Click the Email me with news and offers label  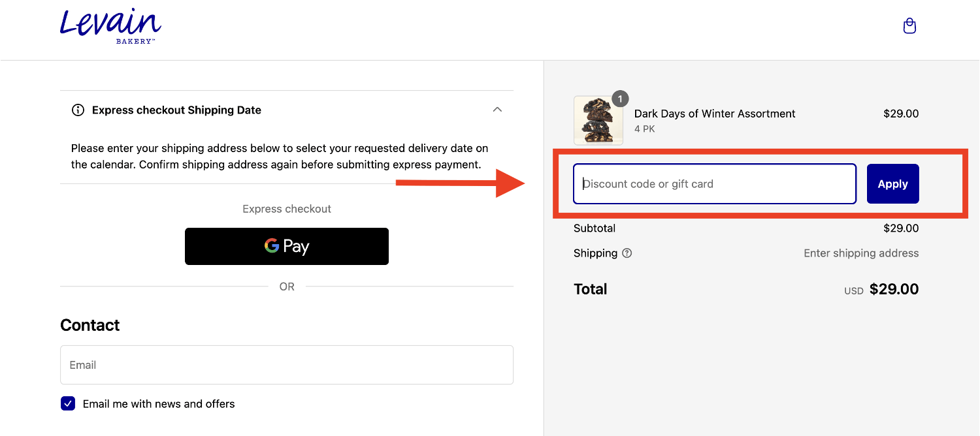159,404
